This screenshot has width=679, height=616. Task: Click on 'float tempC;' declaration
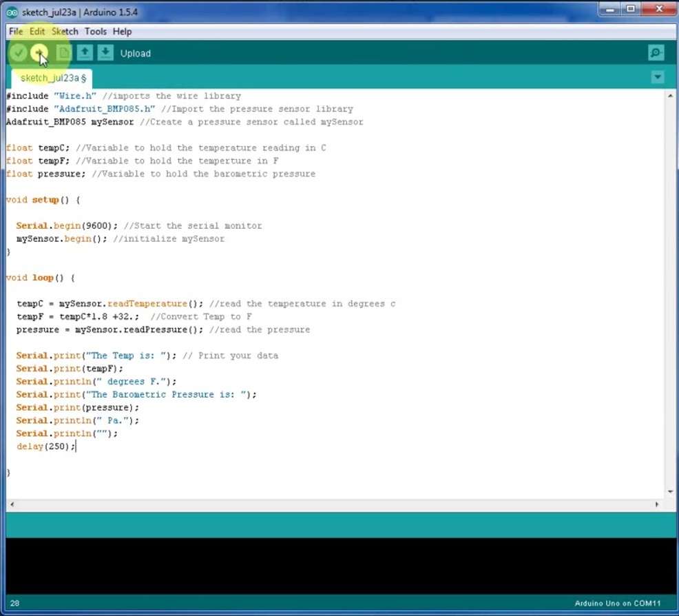[38, 147]
